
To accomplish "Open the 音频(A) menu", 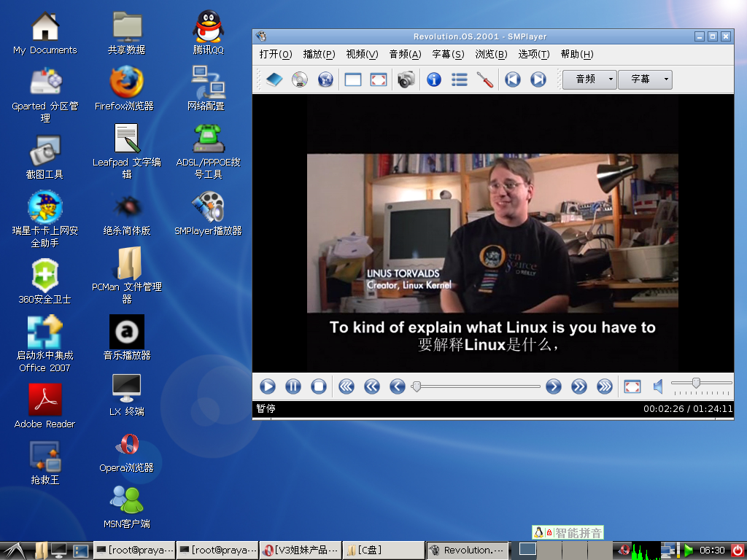I will [x=405, y=54].
